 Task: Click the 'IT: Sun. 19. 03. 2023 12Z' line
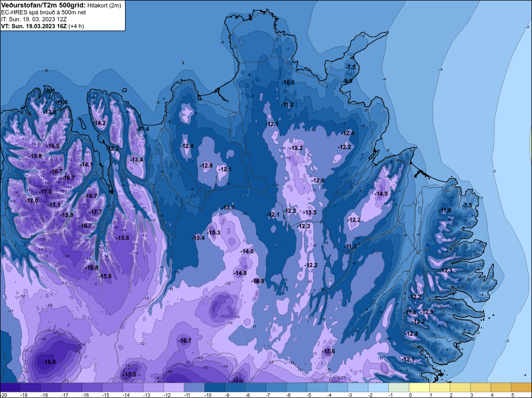pos(34,19)
